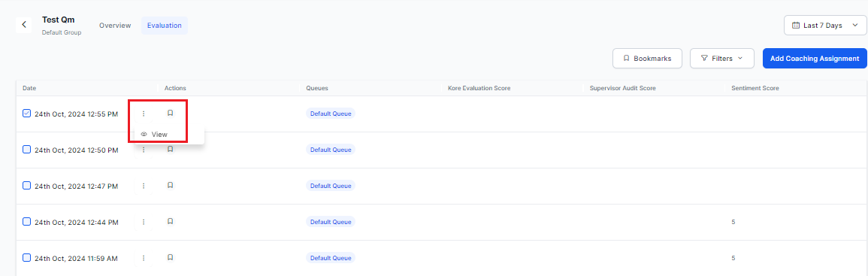Image resolution: width=868 pixels, height=276 pixels.
Task: Open three-dot menu for 12:44 PM row
Action: click(144, 222)
